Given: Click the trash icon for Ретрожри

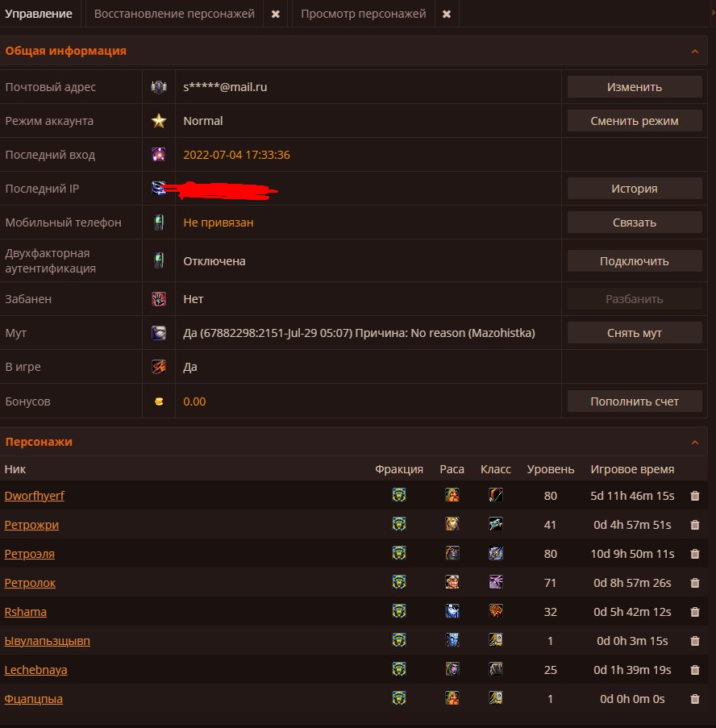Looking at the screenshot, I should tap(695, 525).
